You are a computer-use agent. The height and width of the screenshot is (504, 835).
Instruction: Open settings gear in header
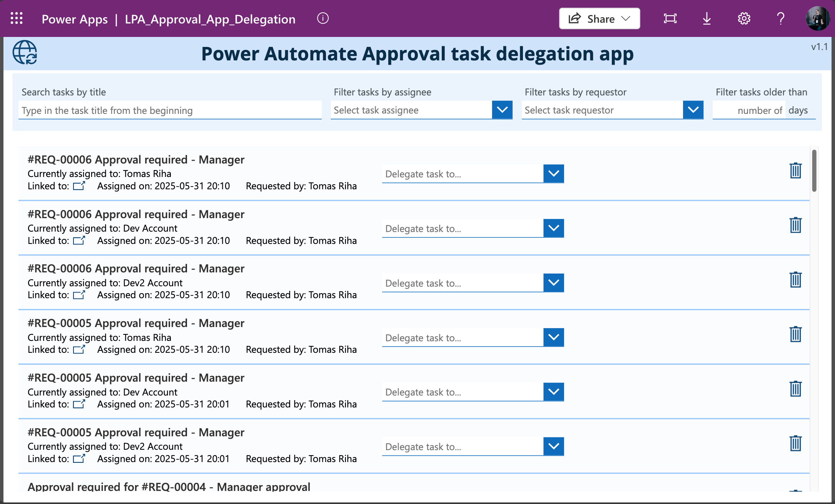pyautogui.click(x=744, y=18)
